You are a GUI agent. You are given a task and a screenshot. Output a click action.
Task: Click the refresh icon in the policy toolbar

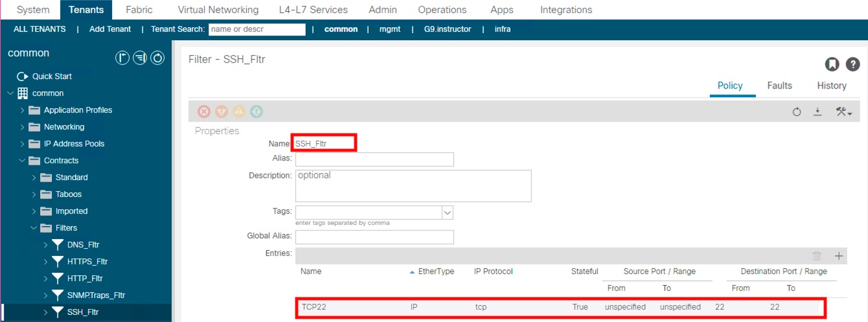pyautogui.click(x=797, y=112)
